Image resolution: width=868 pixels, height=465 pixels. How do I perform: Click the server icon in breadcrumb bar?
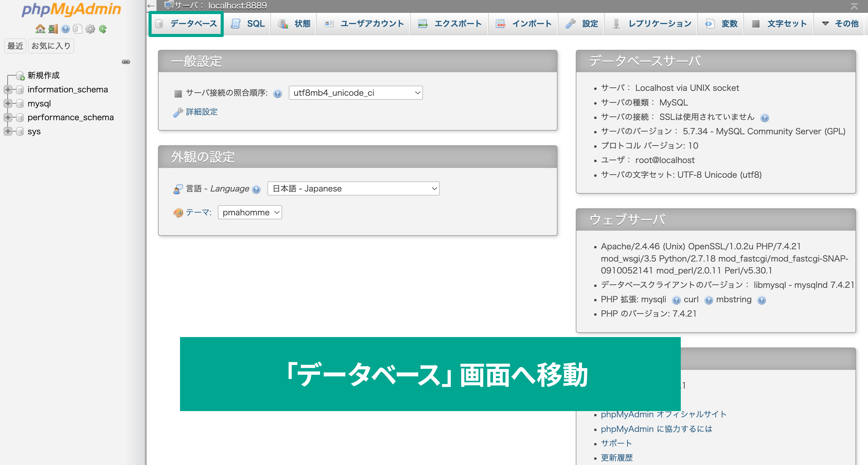[168, 5]
